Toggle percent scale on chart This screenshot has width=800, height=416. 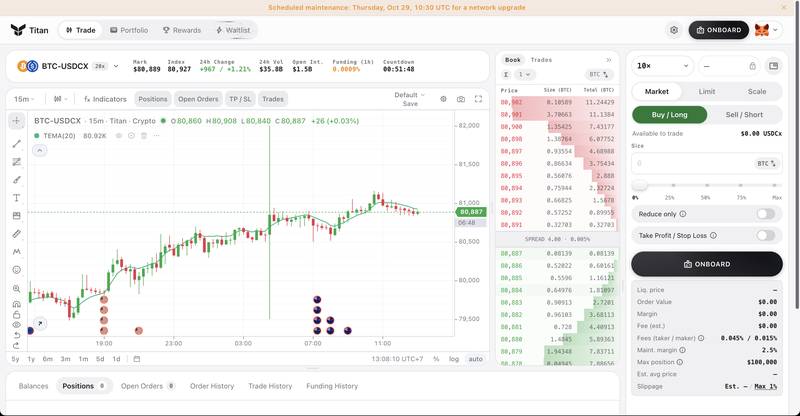coord(436,359)
